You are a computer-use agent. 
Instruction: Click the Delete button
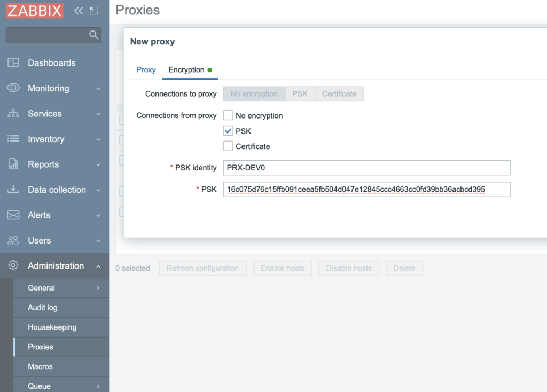[x=404, y=268]
